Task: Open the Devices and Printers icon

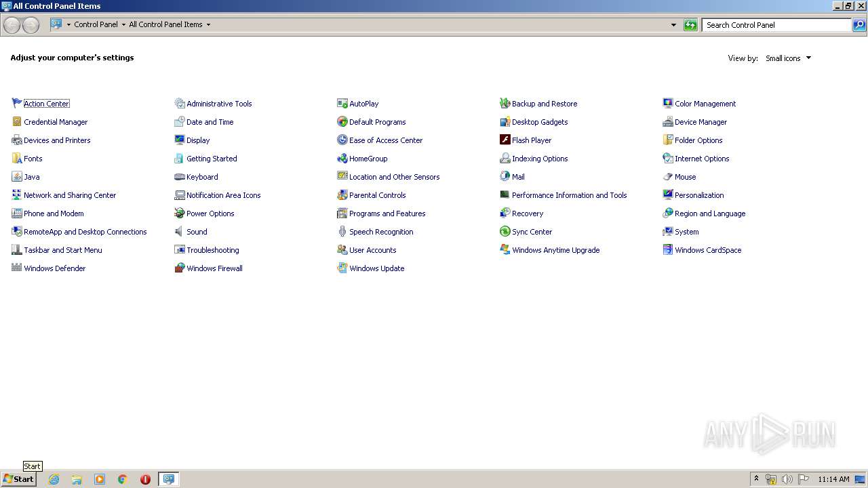Action: pyautogui.click(x=17, y=140)
